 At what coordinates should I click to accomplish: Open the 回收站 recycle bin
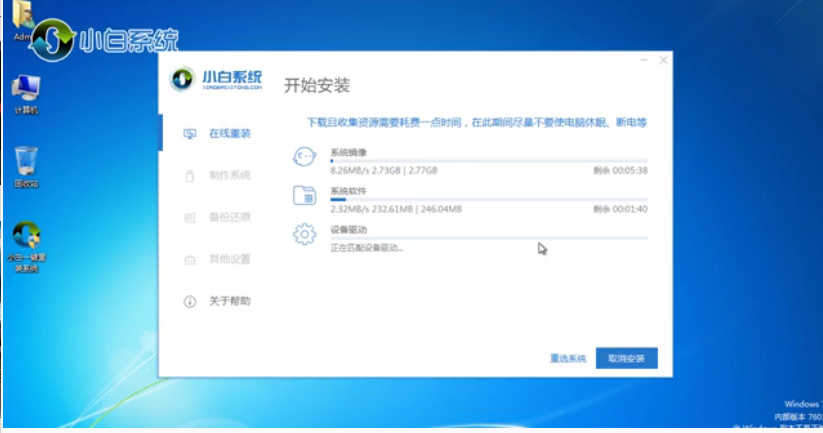pos(26,167)
